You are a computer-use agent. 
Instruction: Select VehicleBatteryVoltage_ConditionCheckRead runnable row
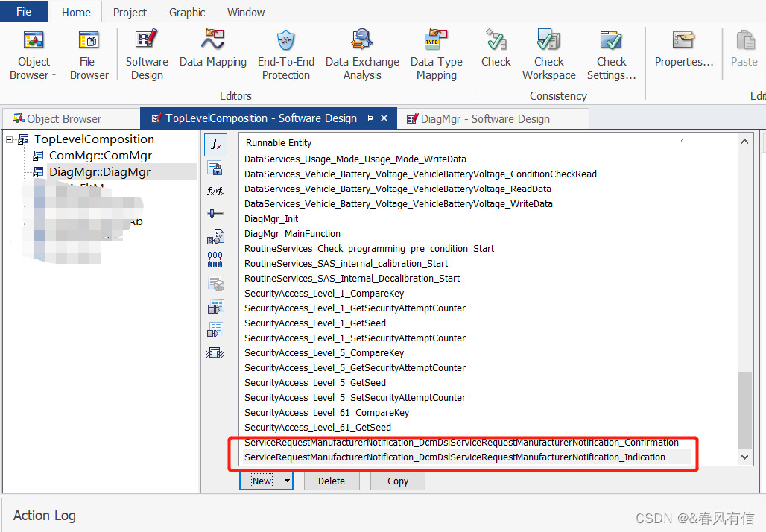click(467, 174)
